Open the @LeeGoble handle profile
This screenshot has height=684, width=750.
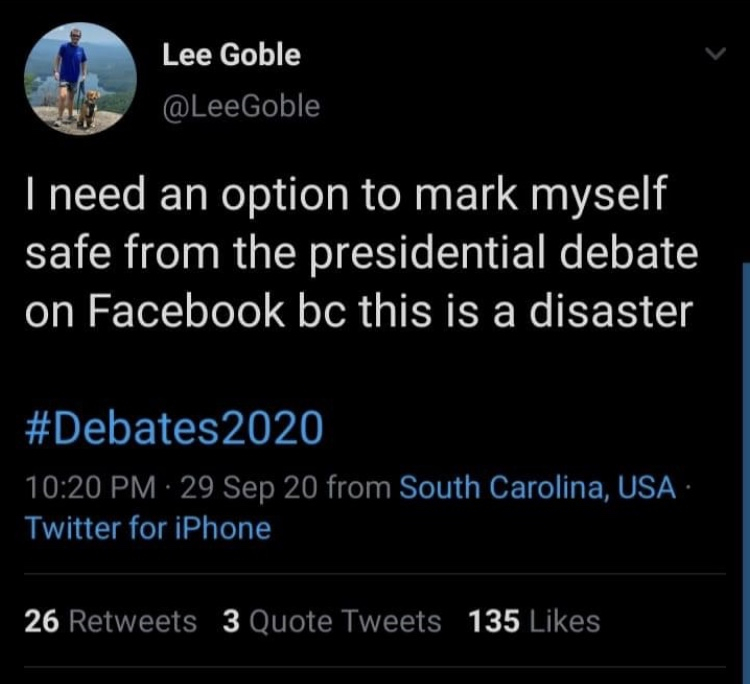point(240,105)
